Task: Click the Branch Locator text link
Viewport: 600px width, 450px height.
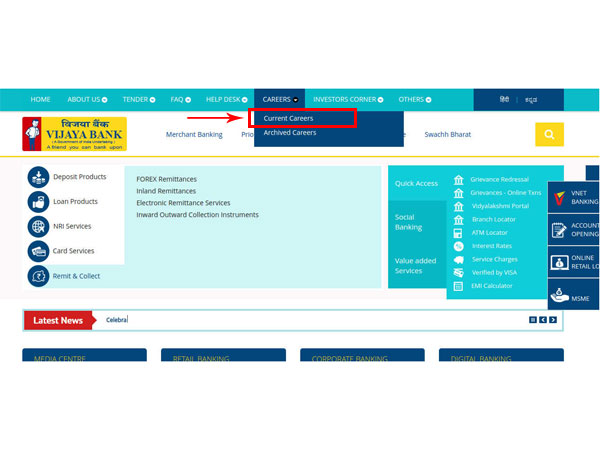Action: pos(494,220)
